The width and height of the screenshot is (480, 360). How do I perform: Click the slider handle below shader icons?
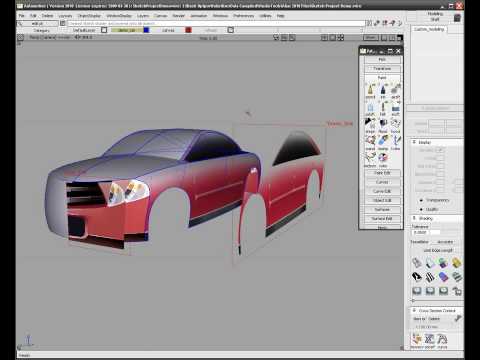click(x=413, y=301)
